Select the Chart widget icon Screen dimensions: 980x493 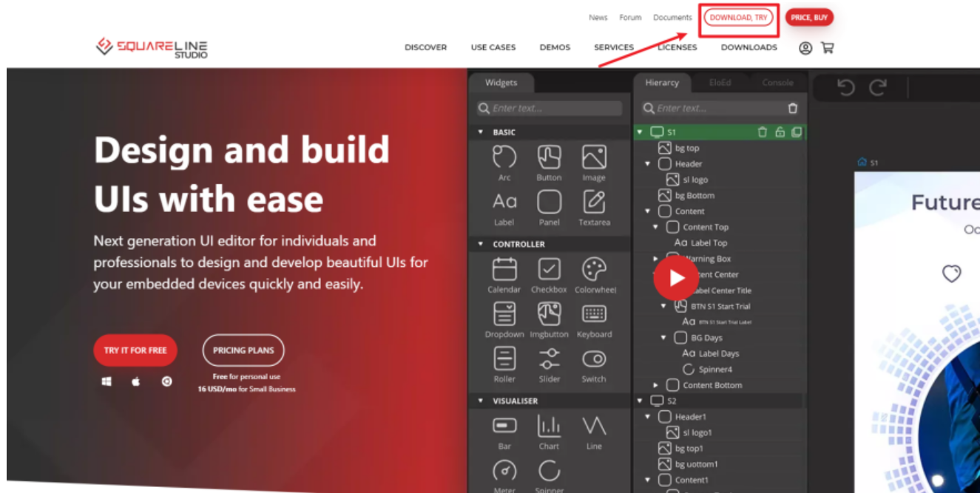(549, 426)
